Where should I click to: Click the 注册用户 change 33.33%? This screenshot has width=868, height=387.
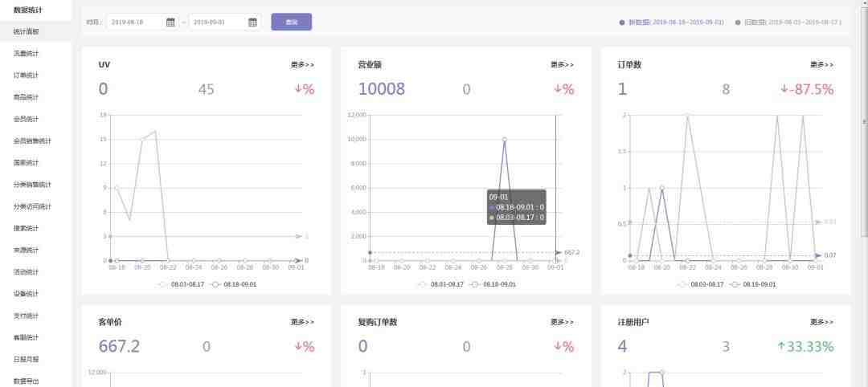805,346
